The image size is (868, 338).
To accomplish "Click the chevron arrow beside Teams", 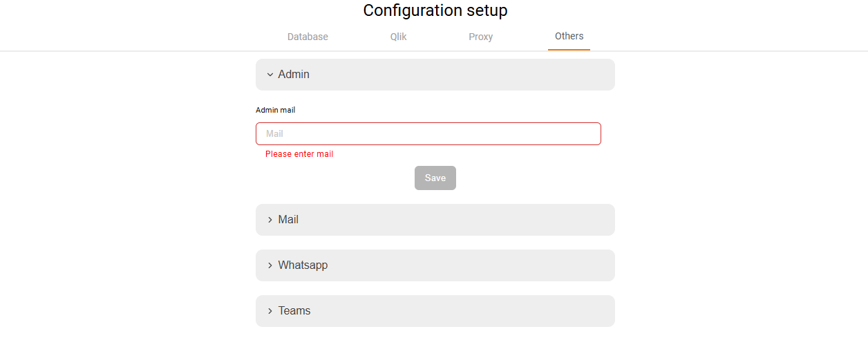I will click(x=270, y=311).
